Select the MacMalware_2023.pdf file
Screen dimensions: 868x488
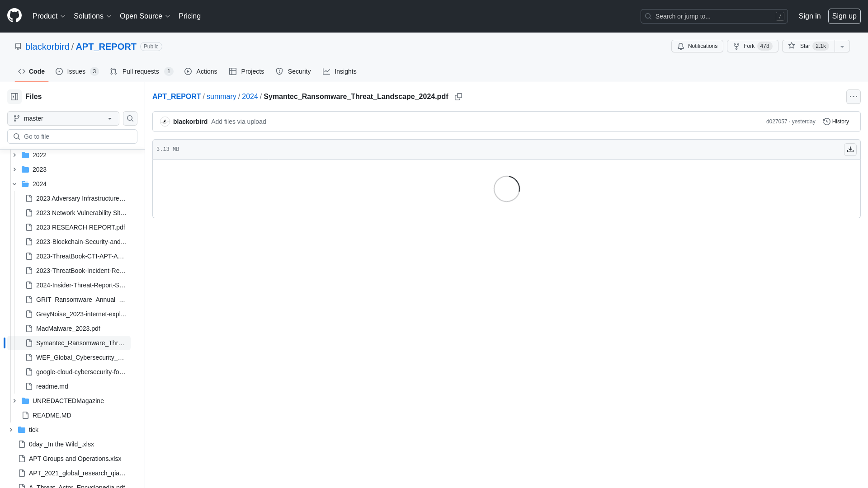pyautogui.click(x=68, y=328)
